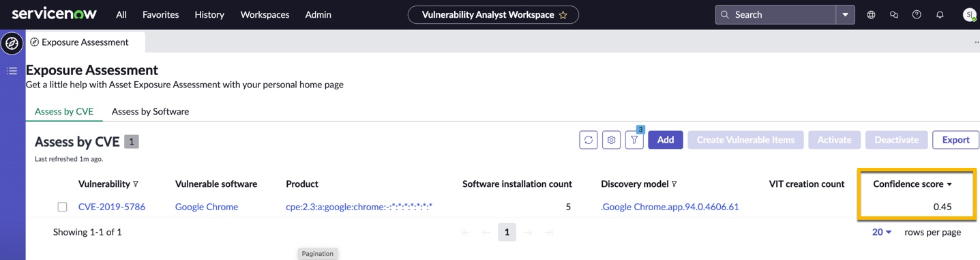Open the chat conversations icon

click(x=894, y=14)
